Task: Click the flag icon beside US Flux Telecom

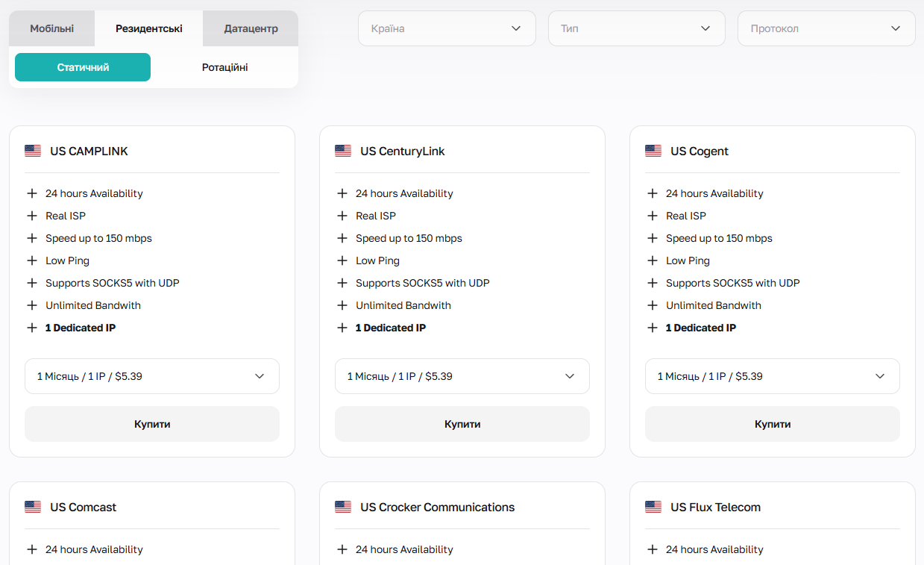Action: click(653, 507)
